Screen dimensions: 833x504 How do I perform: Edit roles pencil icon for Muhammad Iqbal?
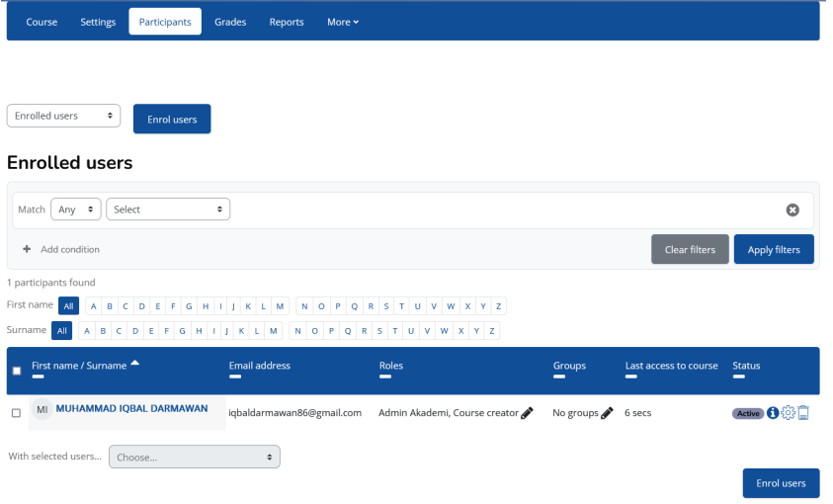[x=527, y=413]
